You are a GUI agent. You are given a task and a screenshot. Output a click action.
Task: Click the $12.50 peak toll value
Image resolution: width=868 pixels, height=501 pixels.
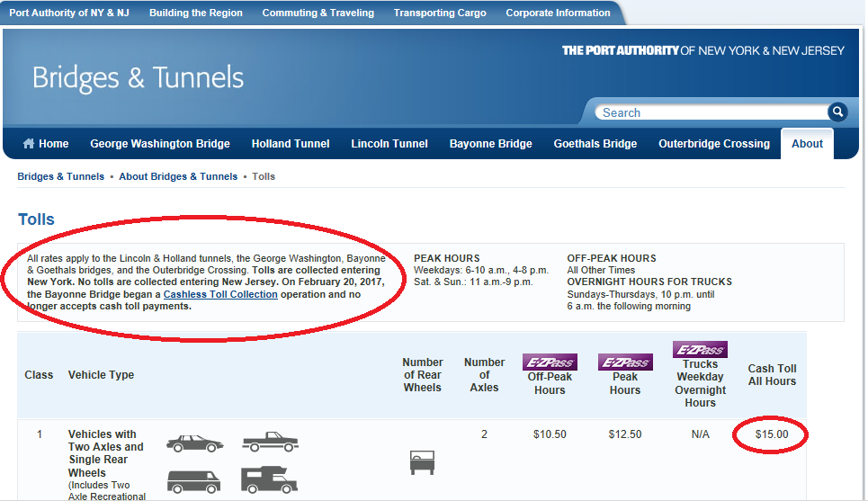coord(625,434)
